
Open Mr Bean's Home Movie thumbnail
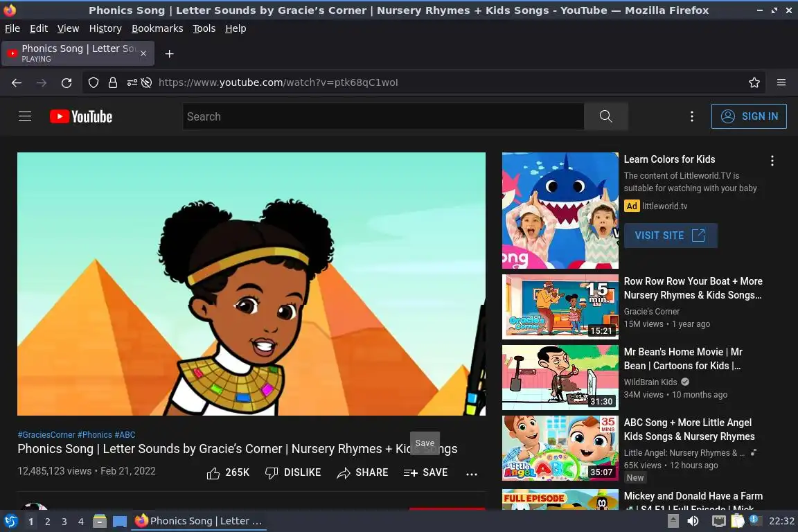pos(560,378)
